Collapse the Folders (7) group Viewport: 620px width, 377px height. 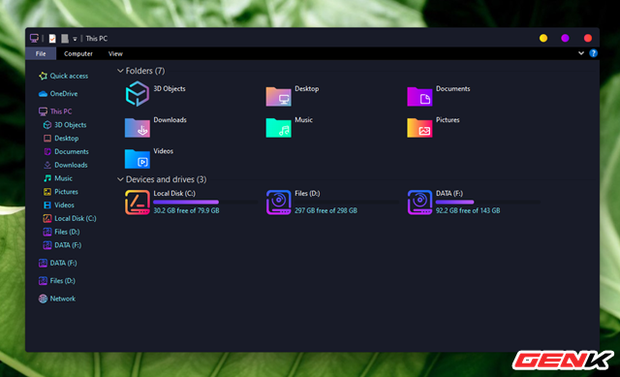click(120, 71)
